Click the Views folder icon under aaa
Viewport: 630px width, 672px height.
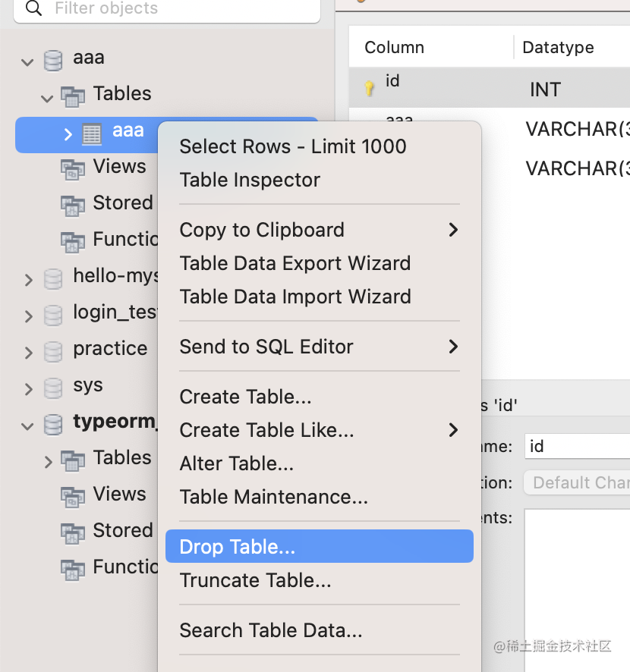pyautogui.click(x=73, y=168)
